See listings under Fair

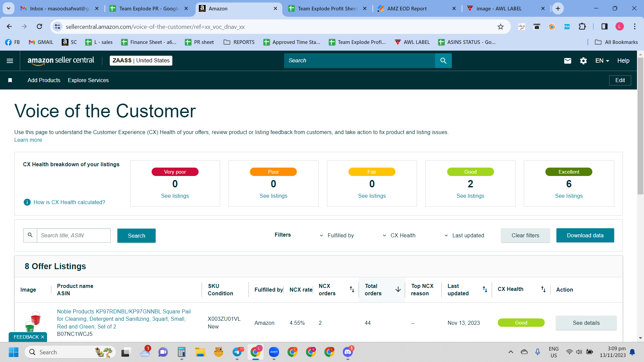(x=372, y=196)
